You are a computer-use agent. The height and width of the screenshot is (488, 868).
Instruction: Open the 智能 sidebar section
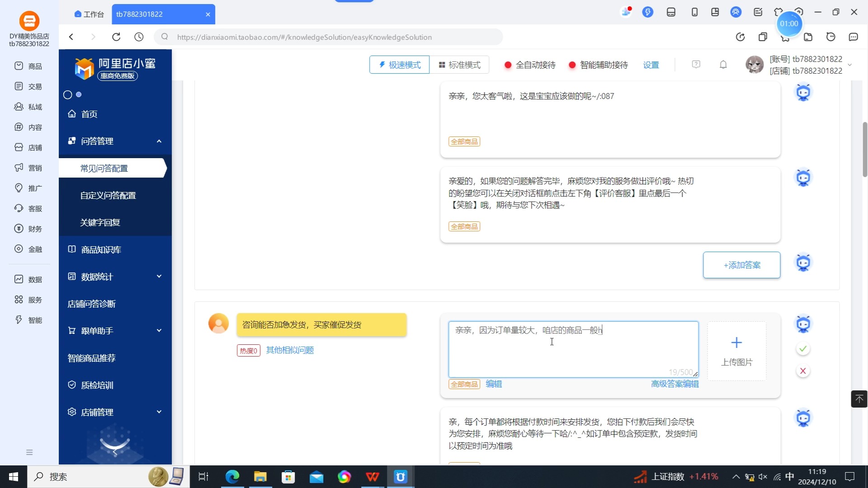coord(28,320)
